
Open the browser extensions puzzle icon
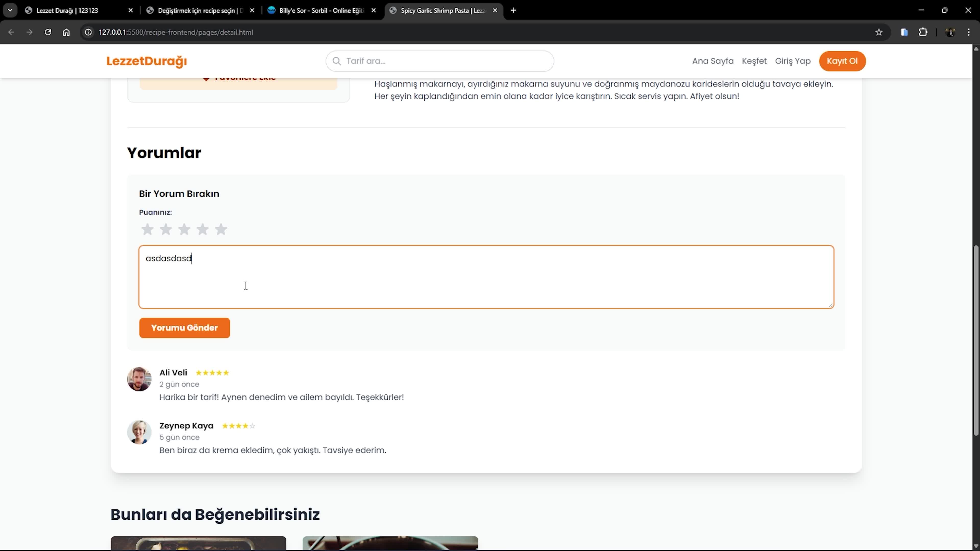[923, 32]
